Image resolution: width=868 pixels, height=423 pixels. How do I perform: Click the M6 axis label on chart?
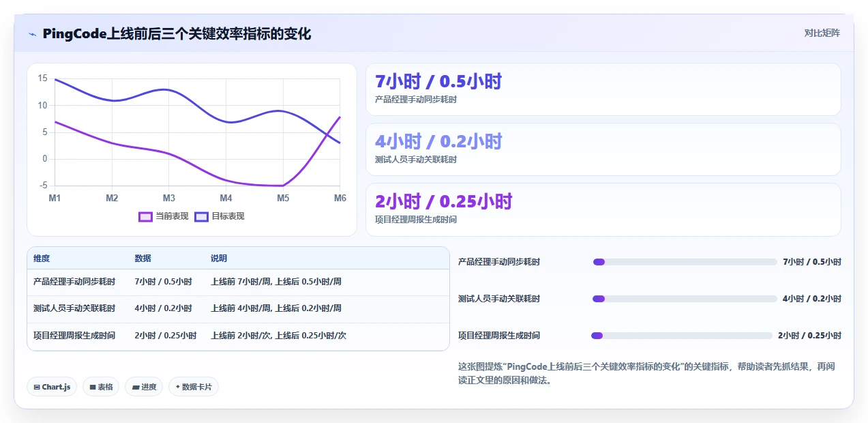(340, 198)
